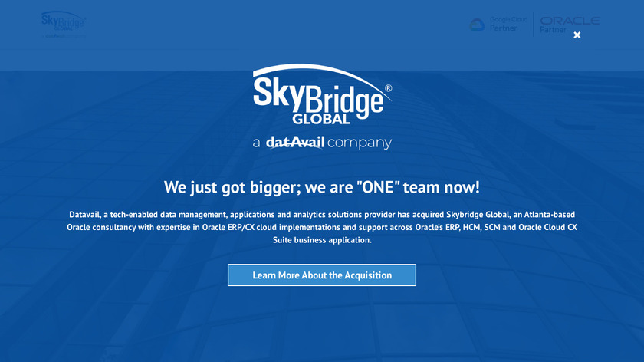Screen dimensions: 644x362
Task: Click the word 'company' beside datAvail
Action: click(360, 143)
